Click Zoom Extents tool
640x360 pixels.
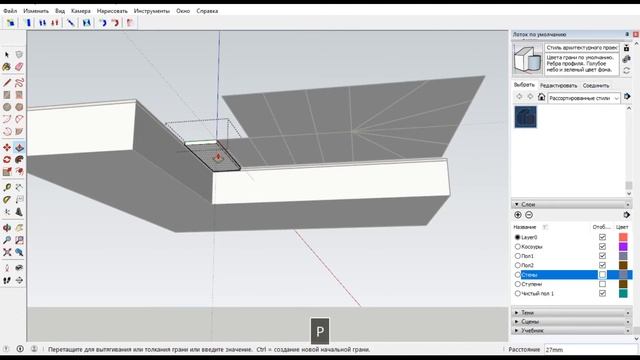7,252
